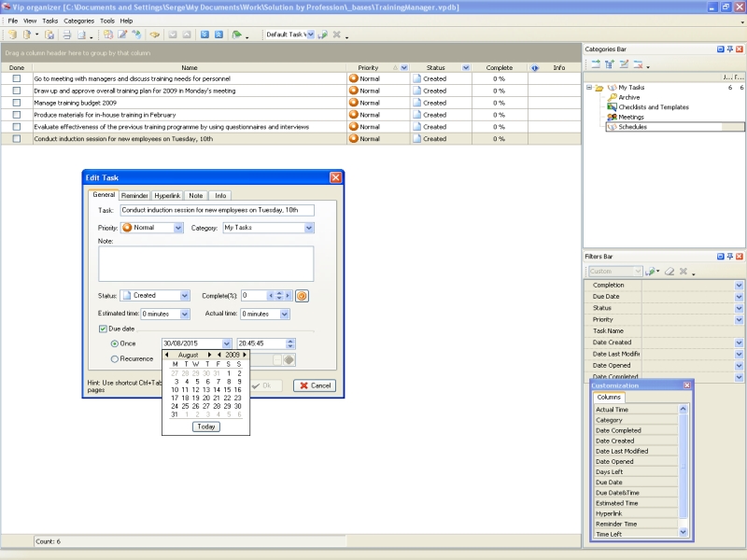
Task: Click into the Note text area
Action: click(205, 263)
